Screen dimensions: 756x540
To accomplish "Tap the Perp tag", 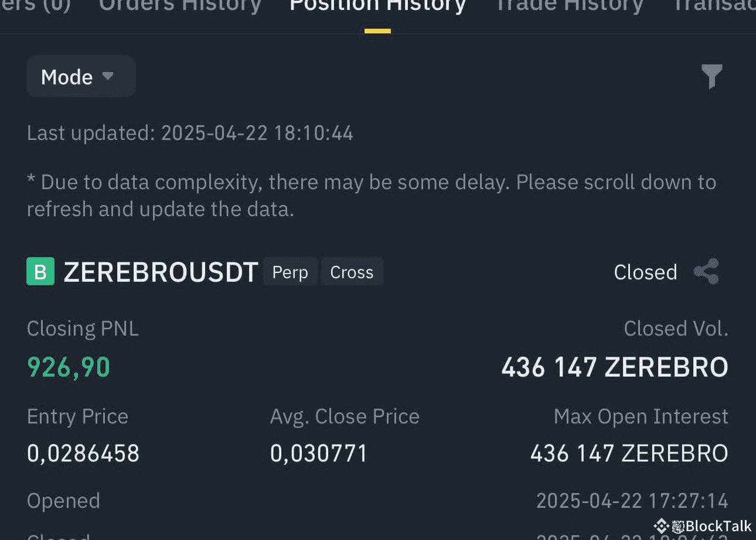I will tap(290, 272).
